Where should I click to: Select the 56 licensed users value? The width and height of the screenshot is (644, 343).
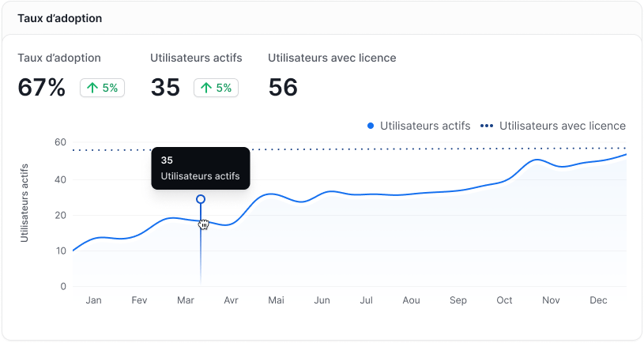click(x=283, y=88)
